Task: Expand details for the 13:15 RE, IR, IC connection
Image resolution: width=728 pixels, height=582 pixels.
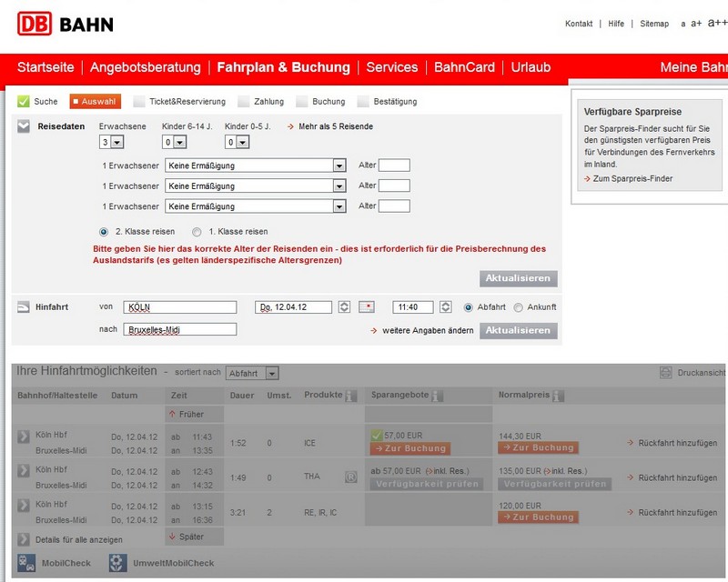Action: (24, 505)
